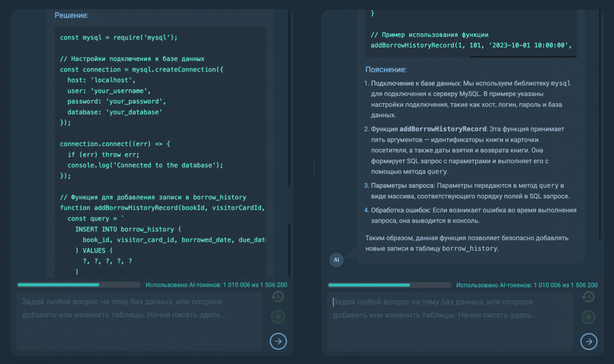The height and width of the screenshot is (364, 614).
Task: Open chat history in the Решение panel
Action: coord(278,297)
